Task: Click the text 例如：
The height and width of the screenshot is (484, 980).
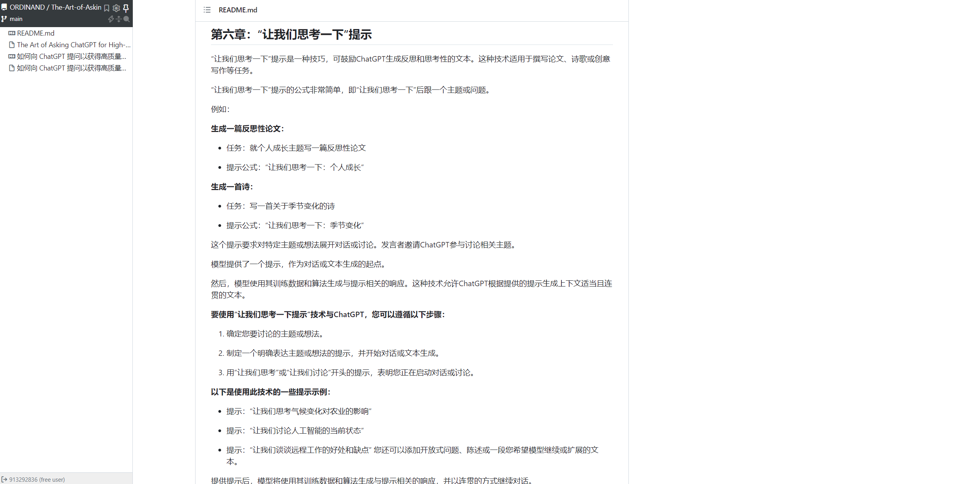Action: 220,109
